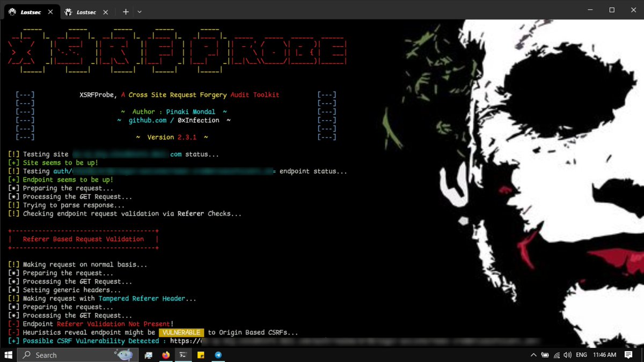Click the battery status tray icon

(545, 355)
